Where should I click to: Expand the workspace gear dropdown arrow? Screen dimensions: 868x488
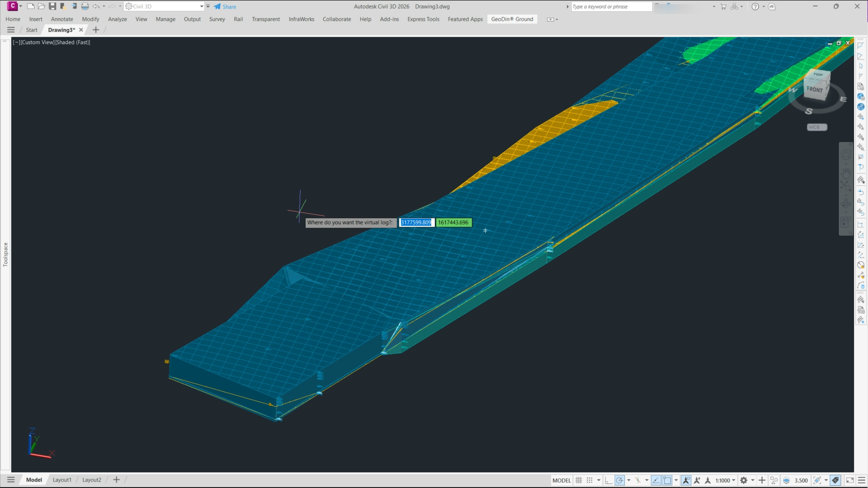(x=752, y=480)
